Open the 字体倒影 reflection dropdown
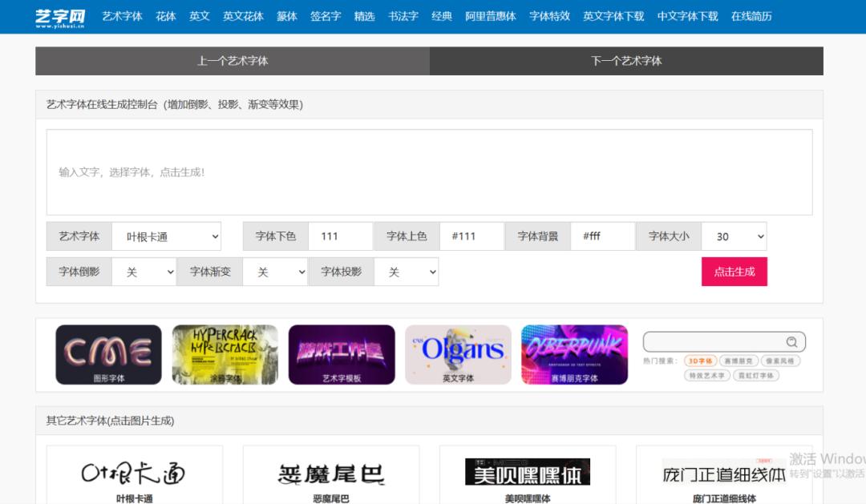The width and height of the screenshot is (866, 504). (144, 272)
